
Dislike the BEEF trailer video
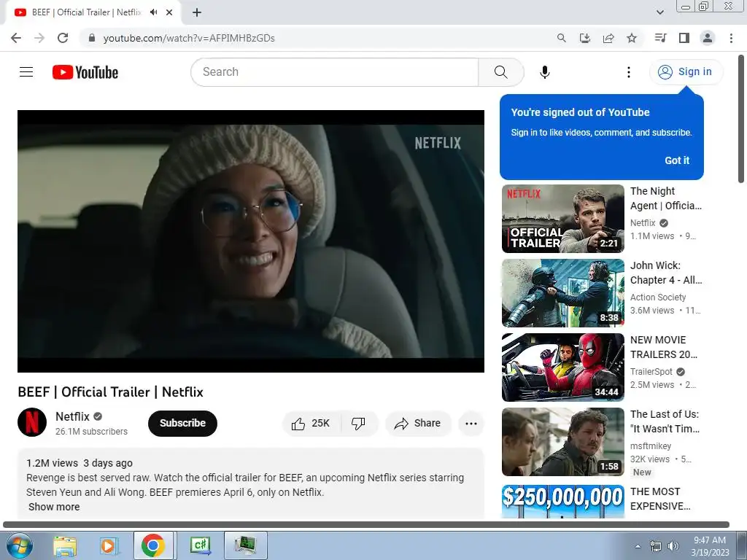click(358, 424)
